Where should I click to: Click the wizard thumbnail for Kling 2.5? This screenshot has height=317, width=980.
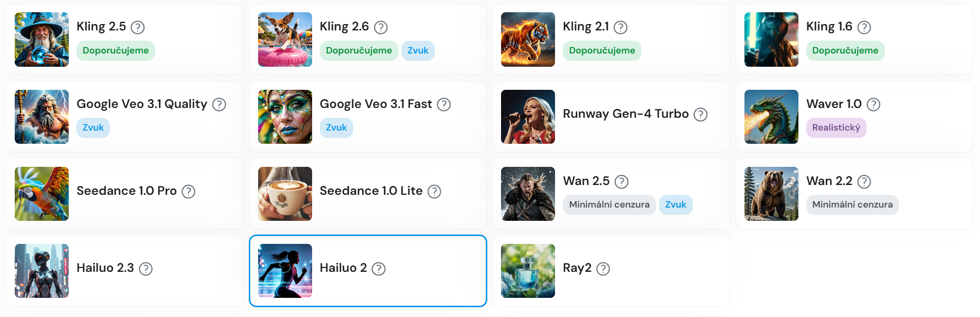[x=42, y=39]
